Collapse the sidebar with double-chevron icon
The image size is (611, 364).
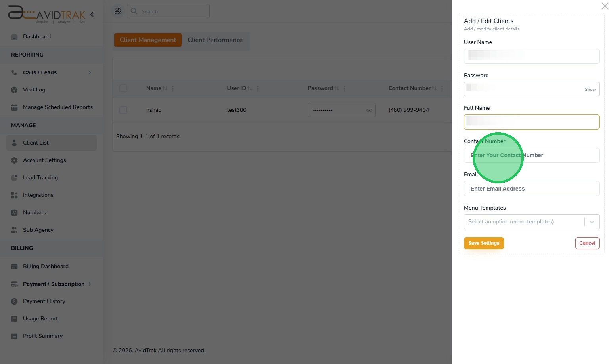click(x=92, y=15)
